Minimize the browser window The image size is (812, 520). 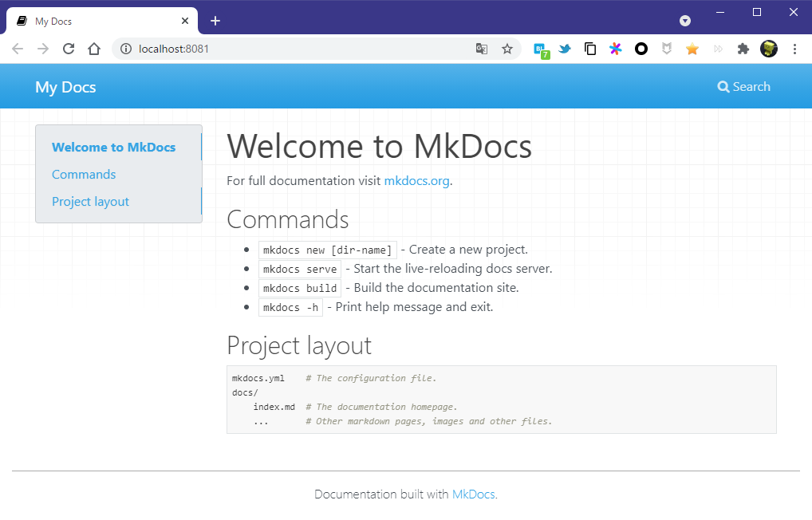coord(719,12)
